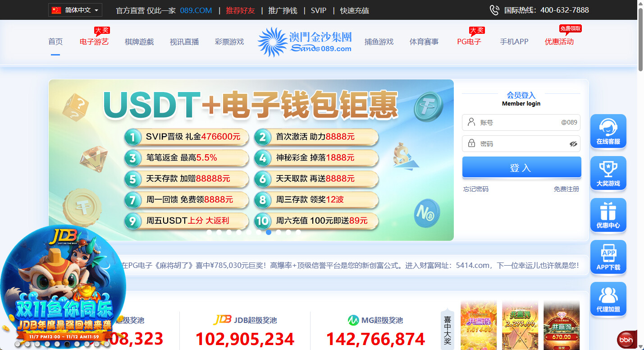The width and height of the screenshot is (644, 350).
Task: Open the 在线客服 online support icon
Action: (x=608, y=131)
